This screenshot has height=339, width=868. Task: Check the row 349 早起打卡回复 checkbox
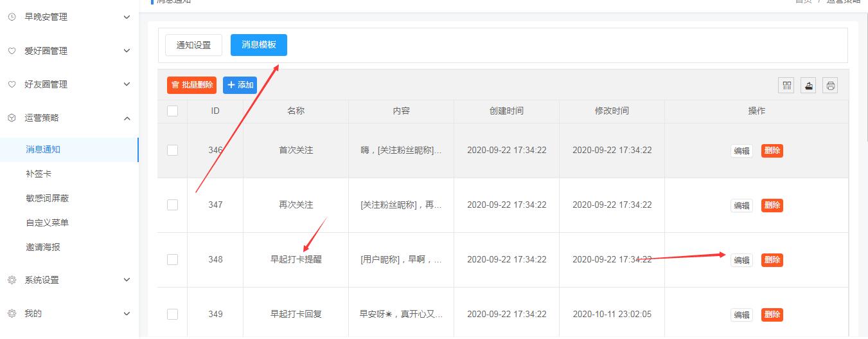click(x=172, y=314)
